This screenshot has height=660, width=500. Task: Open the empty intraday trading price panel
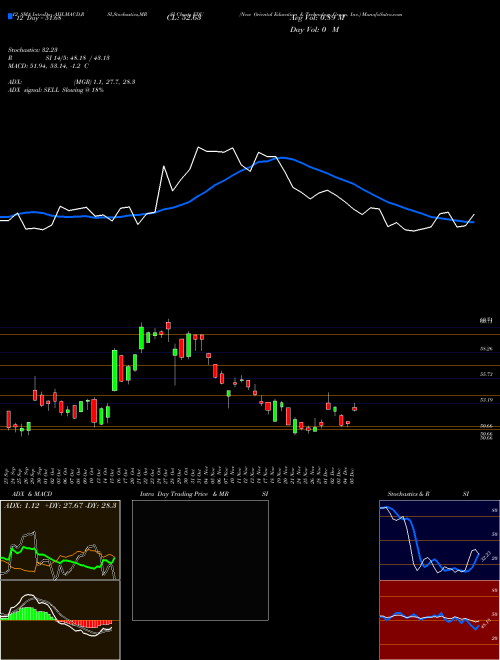200,560
